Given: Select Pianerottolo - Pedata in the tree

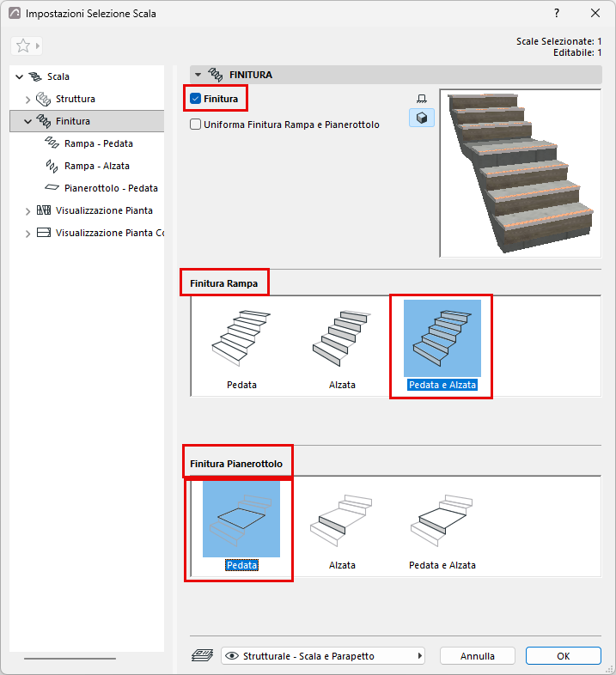Looking at the screenshot, I should [x=111, y=188].
